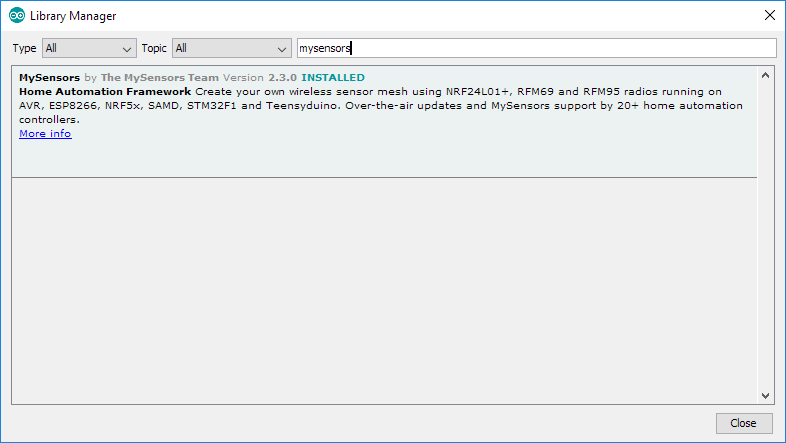Viewport: 786px width, 443px height.
Task: Click the scrollbar down arrow
Action: pyautogui.click(x=765, y=395)
